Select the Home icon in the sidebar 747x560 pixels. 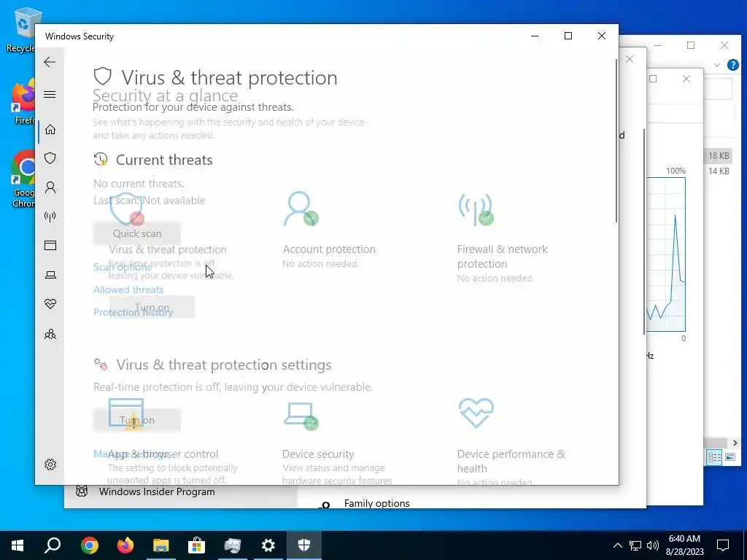click(50, 130)
